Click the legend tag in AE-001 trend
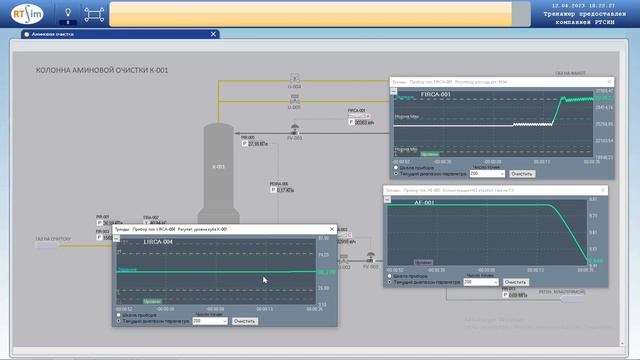Image resolution: width=640 pixels, height=360 pixels. 423,262
